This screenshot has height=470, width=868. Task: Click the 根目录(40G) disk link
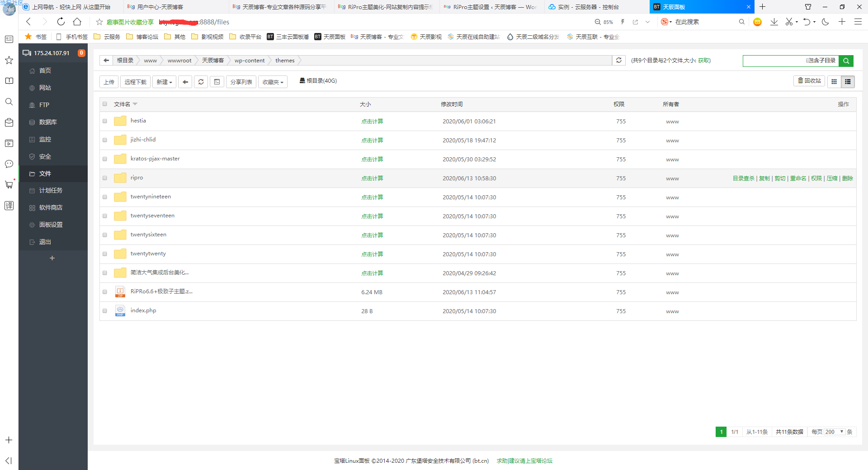tap(318, 81)
